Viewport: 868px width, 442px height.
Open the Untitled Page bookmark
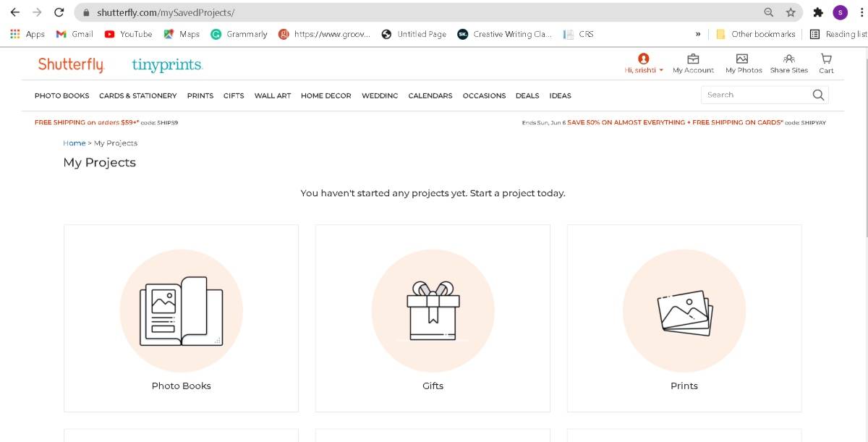414,34
